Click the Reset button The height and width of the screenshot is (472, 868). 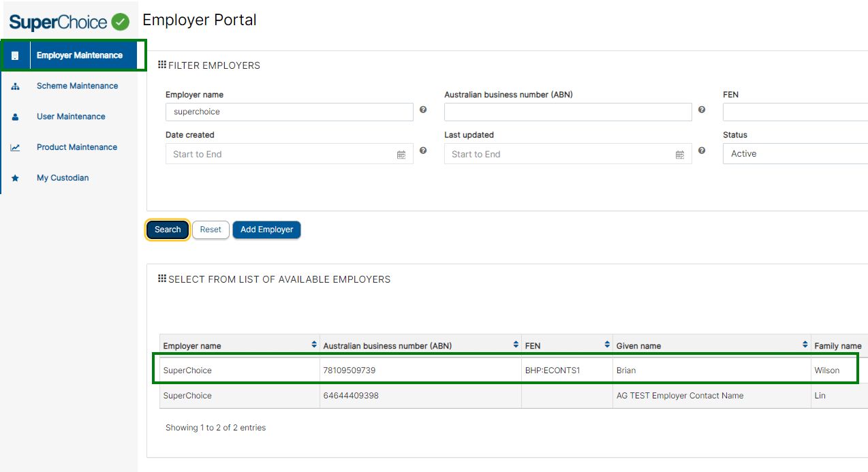[211, 230]
